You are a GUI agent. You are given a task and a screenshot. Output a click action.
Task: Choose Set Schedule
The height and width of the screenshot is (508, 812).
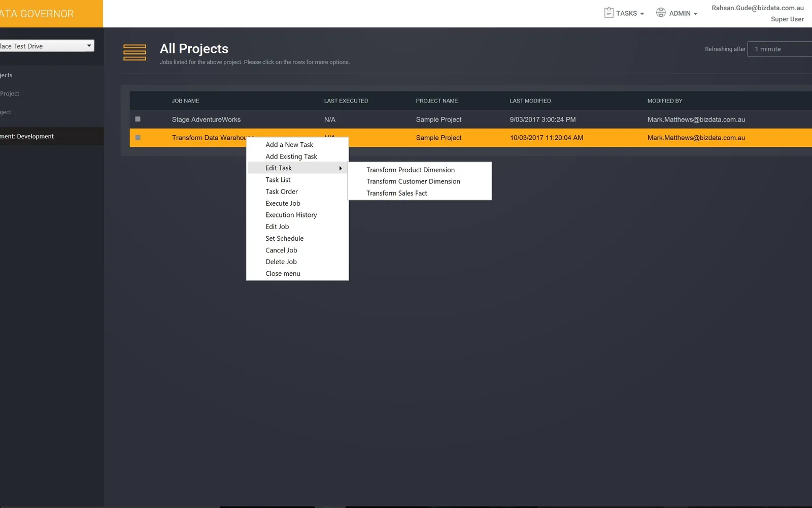(297, 238)
